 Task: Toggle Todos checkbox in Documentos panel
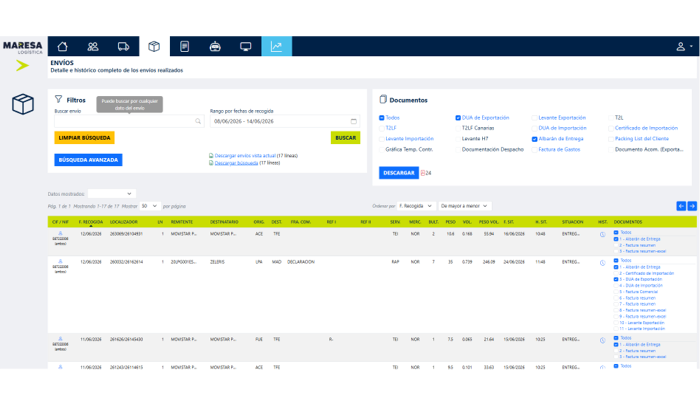pyautogui.click(x=382, y=118)
